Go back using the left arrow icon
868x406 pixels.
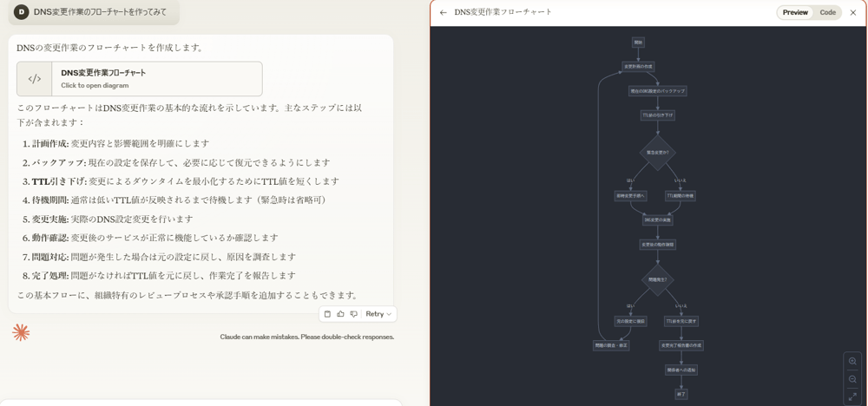click(443, 12)
